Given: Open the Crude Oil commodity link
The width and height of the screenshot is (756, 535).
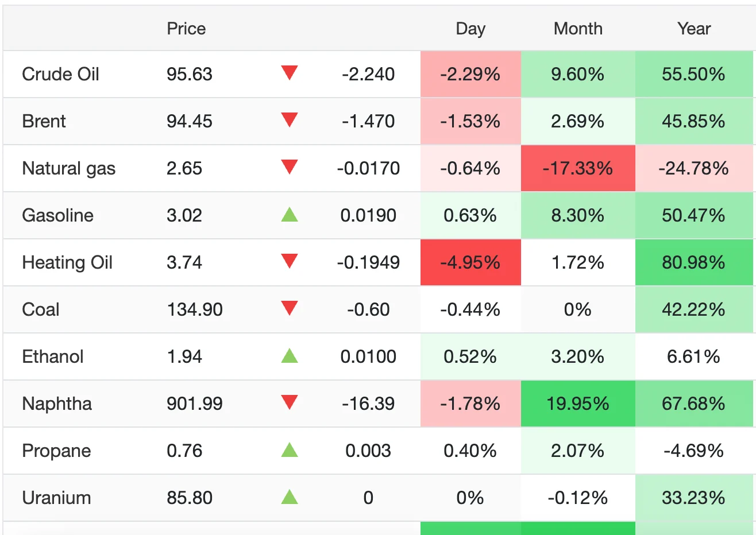Looking at the screenshot, I should 60,74.
